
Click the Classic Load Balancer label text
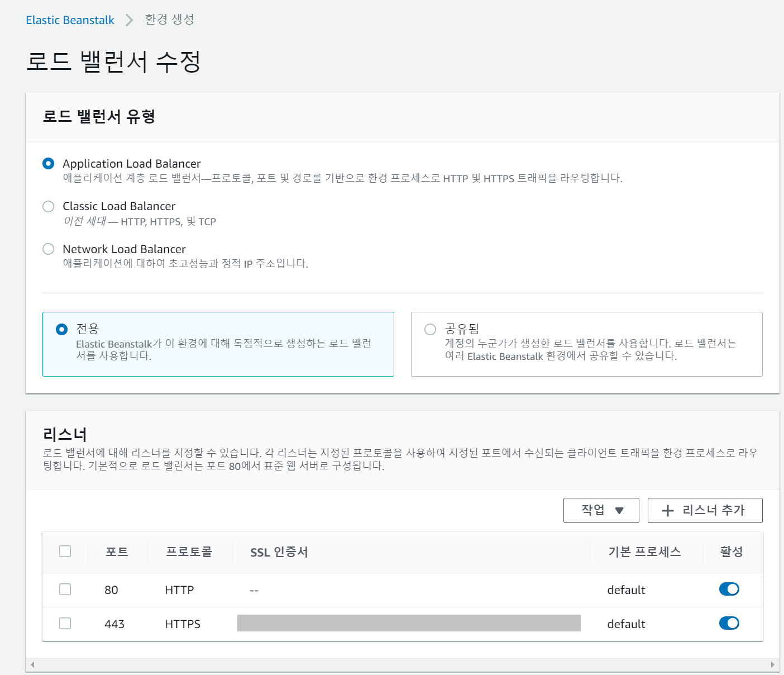point(119,206)
